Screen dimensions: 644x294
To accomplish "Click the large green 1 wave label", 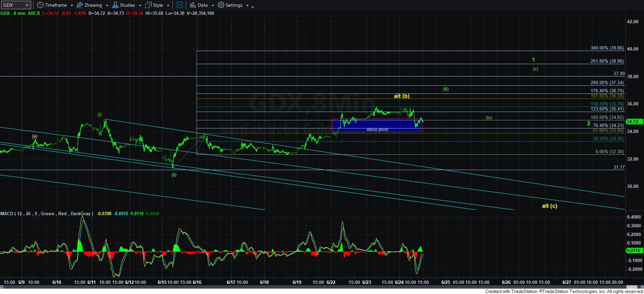I will pos(533,60).
